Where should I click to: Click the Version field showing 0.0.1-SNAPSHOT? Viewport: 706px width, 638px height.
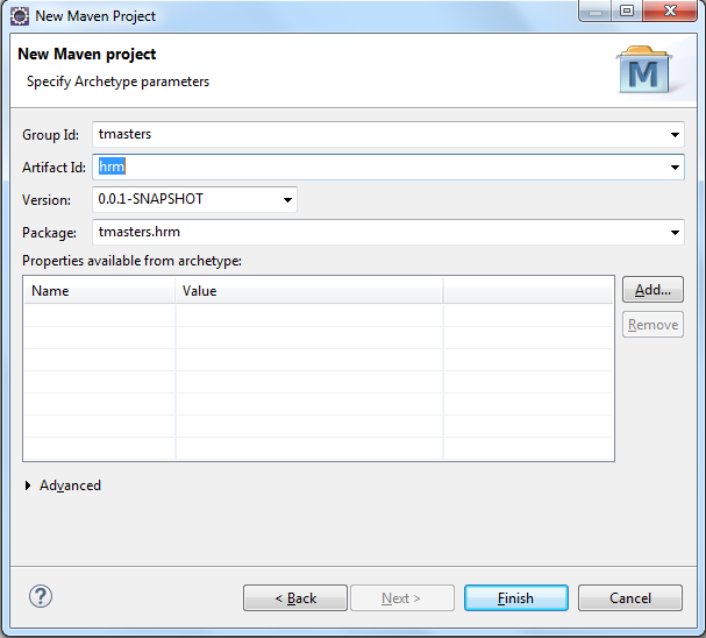[185, 200]
